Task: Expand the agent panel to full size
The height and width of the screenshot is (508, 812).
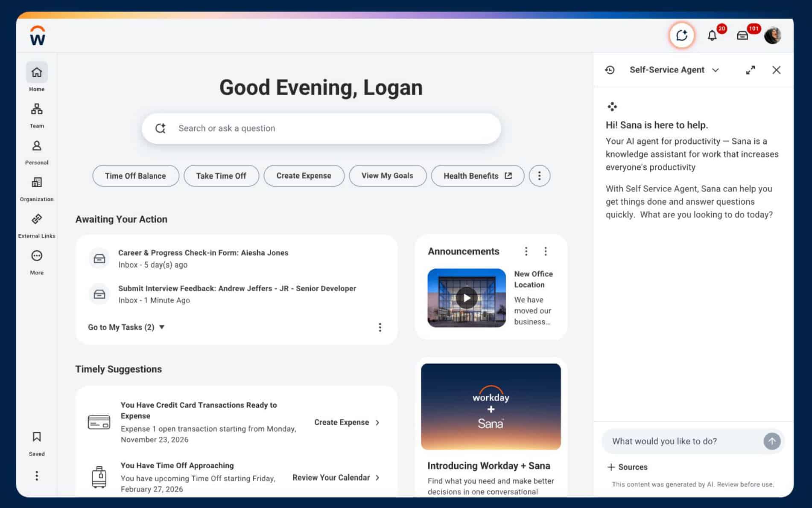Action: click(750, 70)
